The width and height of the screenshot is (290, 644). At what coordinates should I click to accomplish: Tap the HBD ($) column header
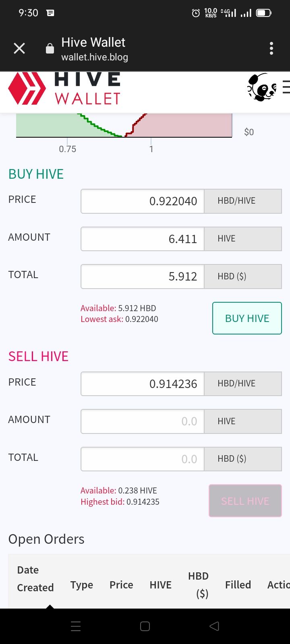199,585
